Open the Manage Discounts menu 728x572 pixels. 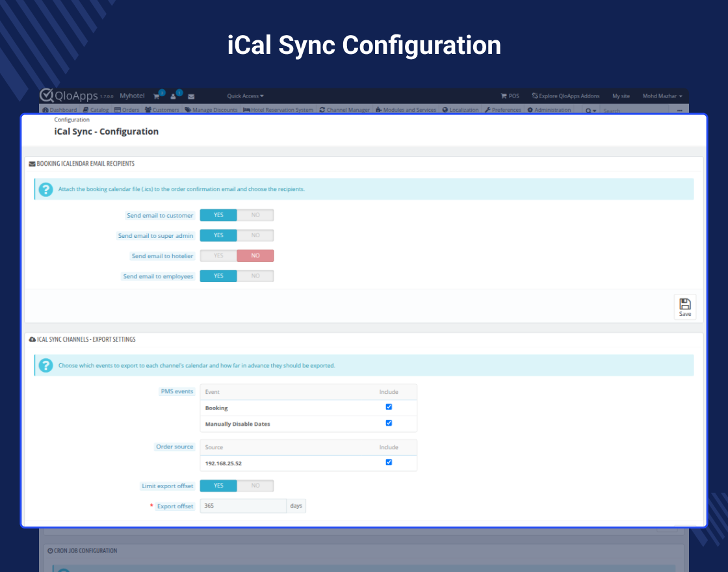(211, 110)
